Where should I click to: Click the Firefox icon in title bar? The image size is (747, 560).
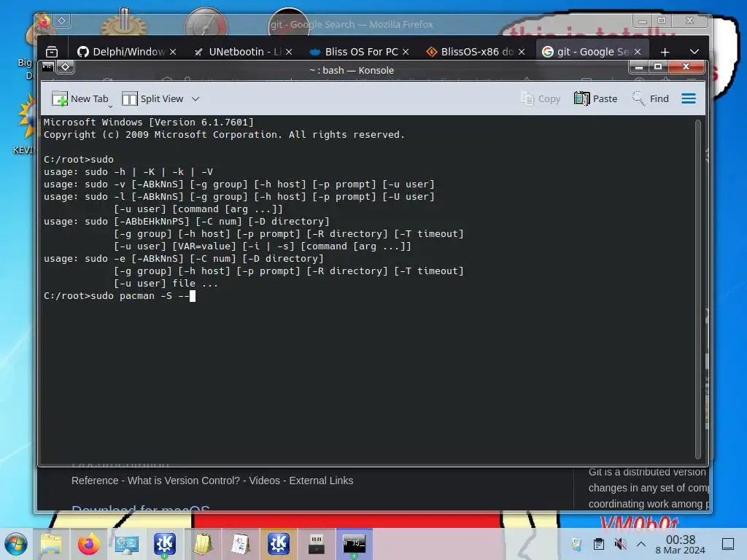coord(44,20)
